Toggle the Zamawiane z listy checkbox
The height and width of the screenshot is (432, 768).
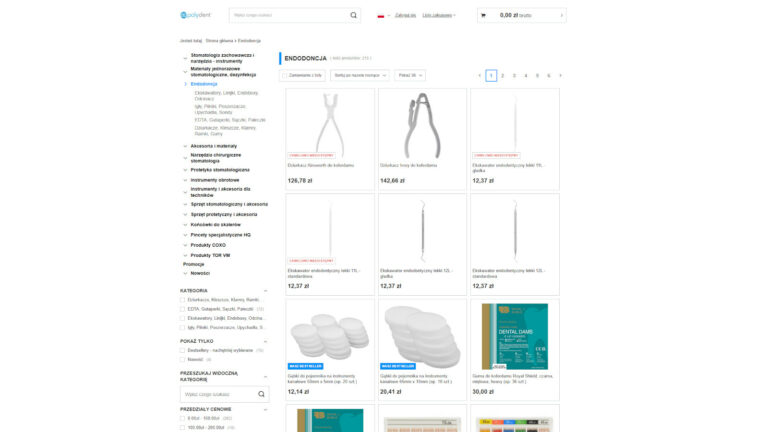coord(285,75)
